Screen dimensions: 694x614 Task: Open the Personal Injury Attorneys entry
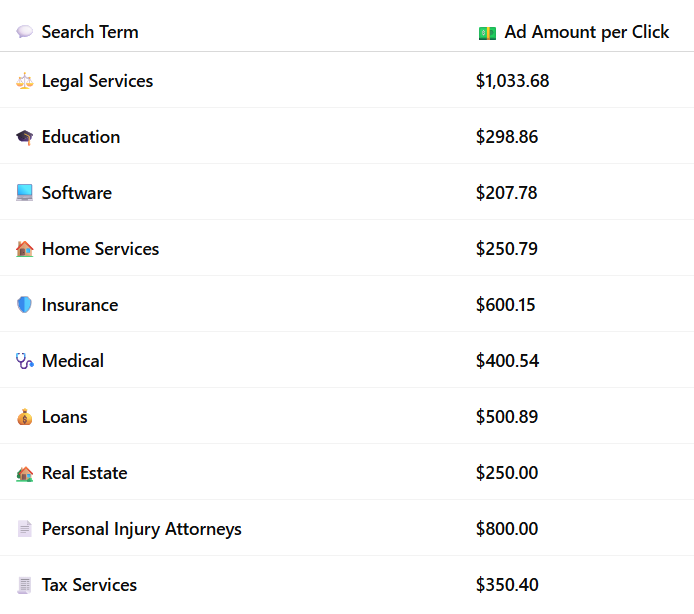pos(142,529)
